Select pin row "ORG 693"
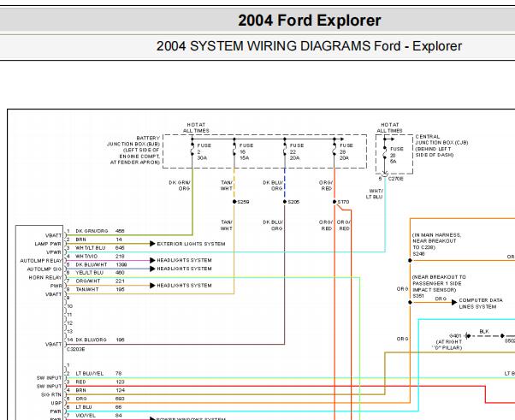This screenshot has height=420, width=515. (x=100, y=399)
